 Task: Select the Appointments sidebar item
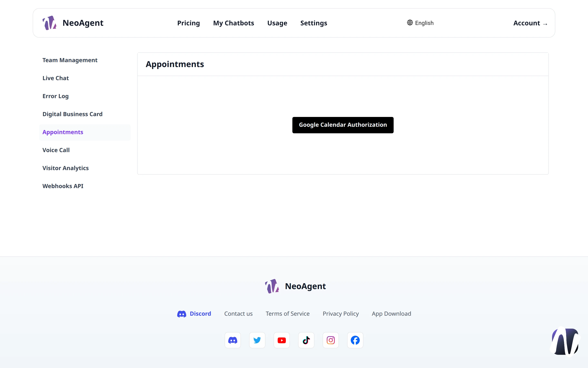click(85, 132)
